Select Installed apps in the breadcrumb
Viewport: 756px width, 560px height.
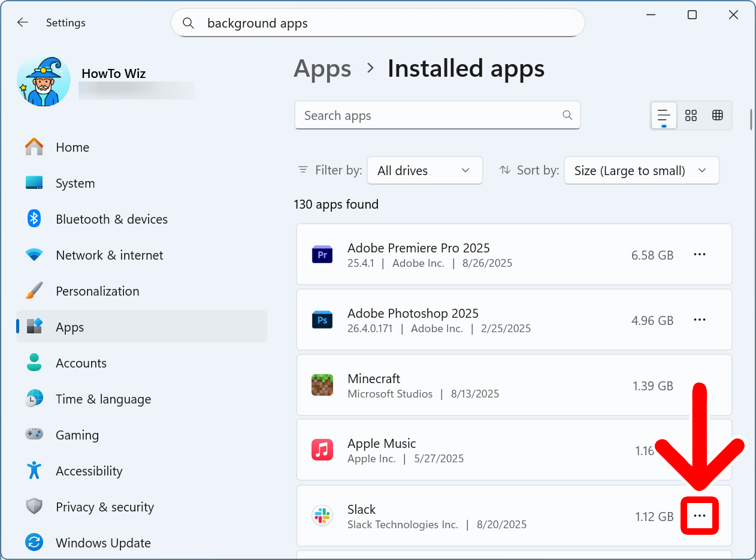click(x=466, y=68)
